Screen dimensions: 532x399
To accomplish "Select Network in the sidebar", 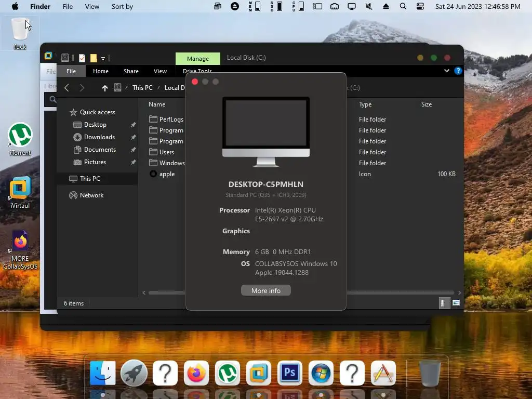I will [91, 195].
